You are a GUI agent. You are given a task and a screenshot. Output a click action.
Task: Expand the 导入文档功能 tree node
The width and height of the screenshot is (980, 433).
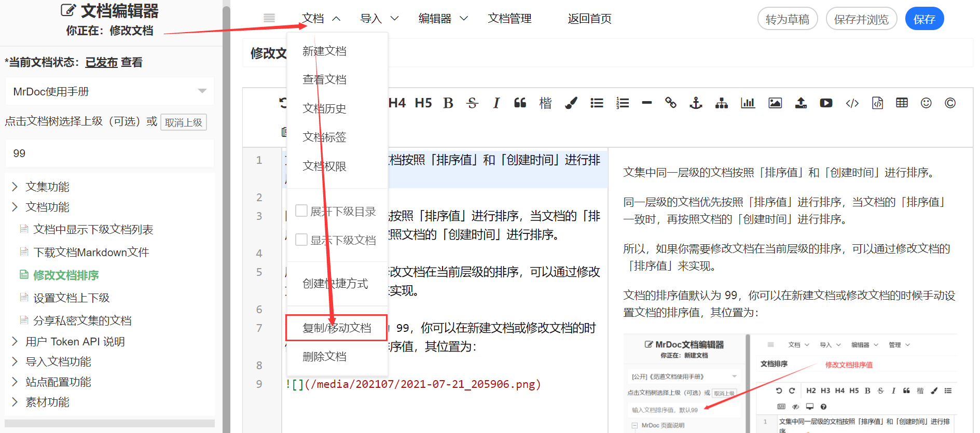15,361
